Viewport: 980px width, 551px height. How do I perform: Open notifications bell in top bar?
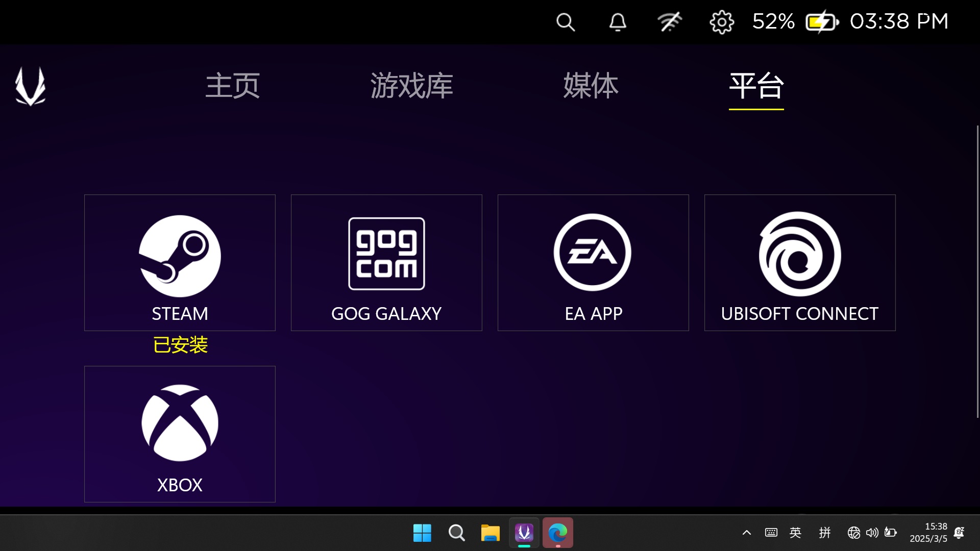(618, 22)
